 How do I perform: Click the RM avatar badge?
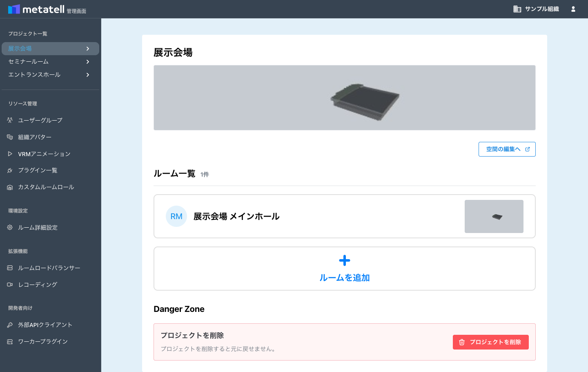click(176, 216)
